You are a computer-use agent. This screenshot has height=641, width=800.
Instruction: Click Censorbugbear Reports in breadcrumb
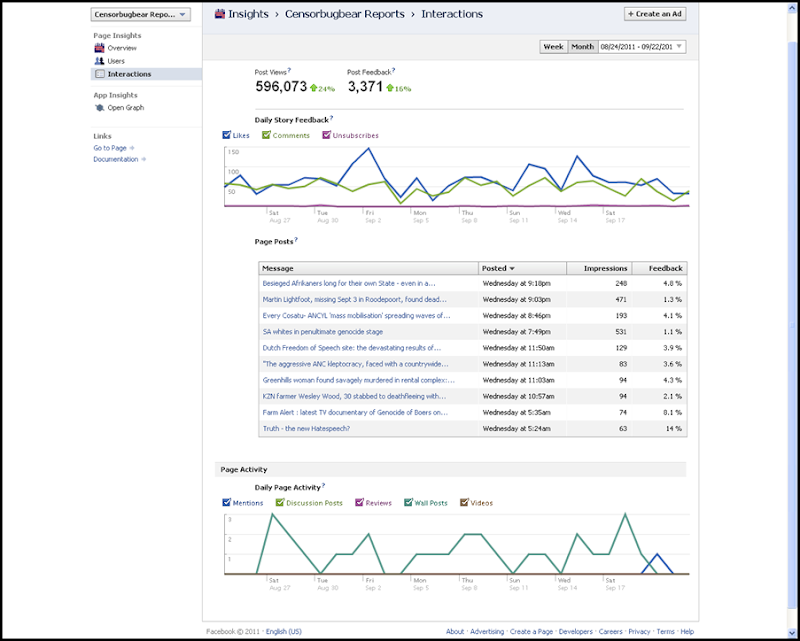click(x=345, y=14)
